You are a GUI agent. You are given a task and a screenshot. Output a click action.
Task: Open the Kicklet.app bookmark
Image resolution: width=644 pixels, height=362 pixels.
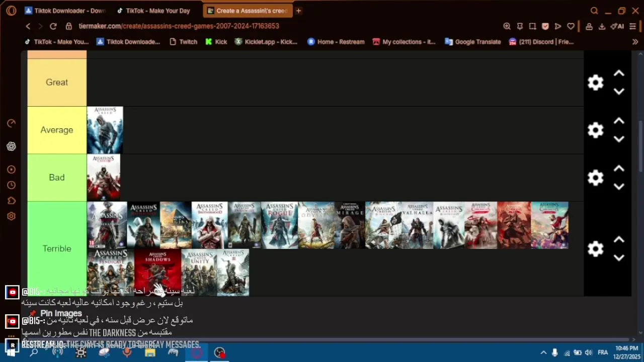click(x=266, y=42)
